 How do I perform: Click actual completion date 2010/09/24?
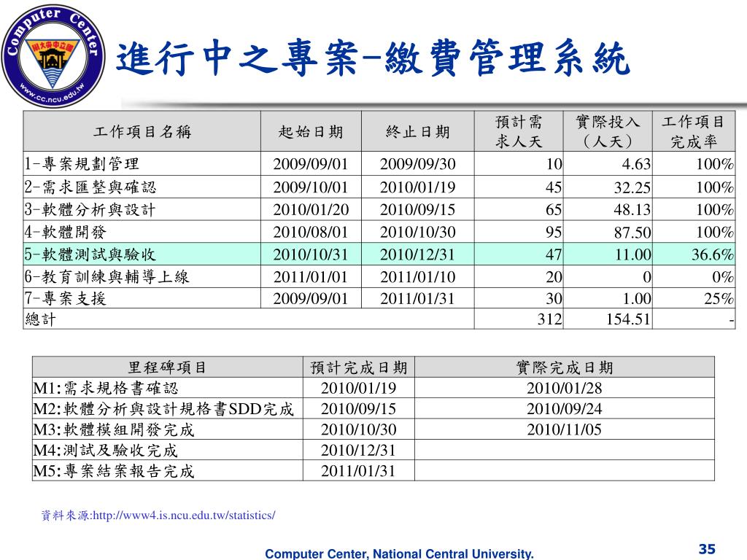[x=565, y=408]
